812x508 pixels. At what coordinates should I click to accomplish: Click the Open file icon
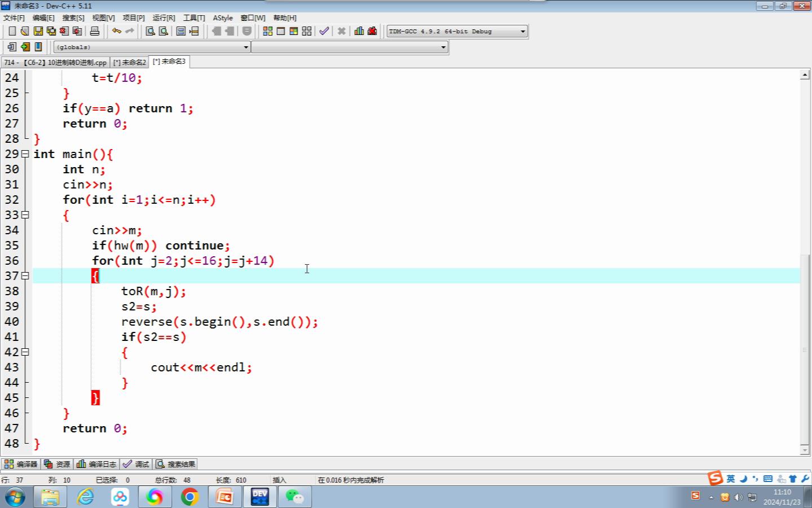click(25, 31)
